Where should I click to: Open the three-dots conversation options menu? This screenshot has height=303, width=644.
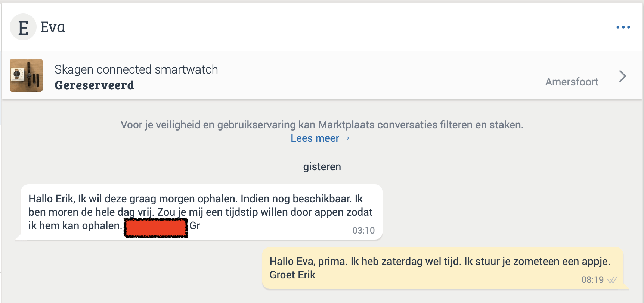(623, 27)
